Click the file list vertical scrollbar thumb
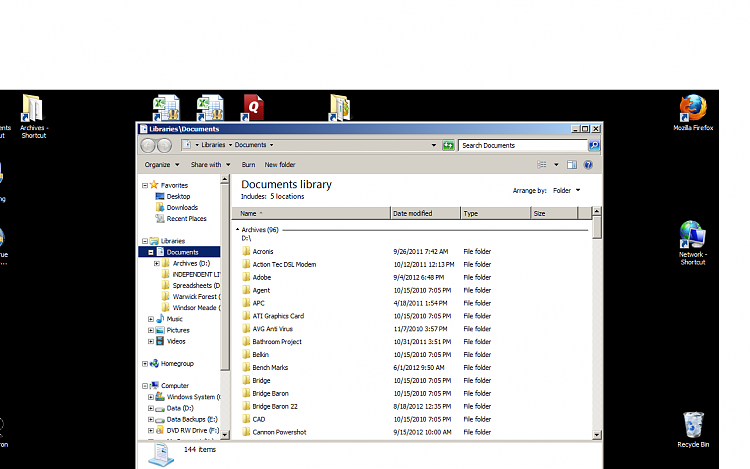The width and height of the screenshot is (750, 469). [596, 227]
